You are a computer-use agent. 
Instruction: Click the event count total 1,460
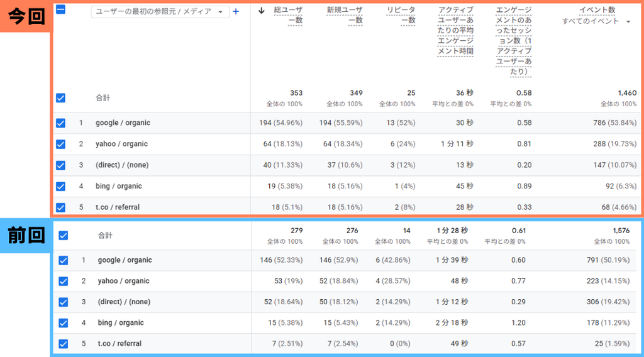point(627,93)
